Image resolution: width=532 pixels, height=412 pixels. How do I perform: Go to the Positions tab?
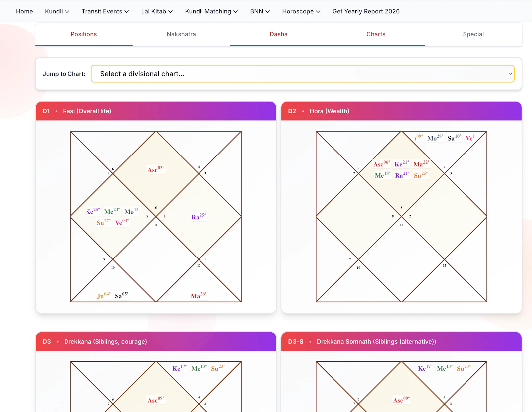[83, 34]
